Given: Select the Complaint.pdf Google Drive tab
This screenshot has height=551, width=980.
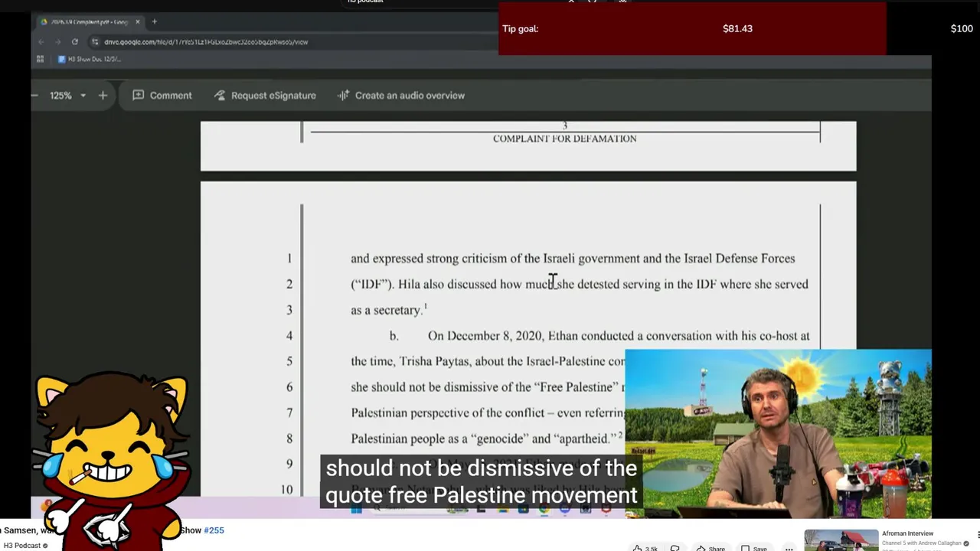Looking at the screenshot, I should (x=89, y=21).
